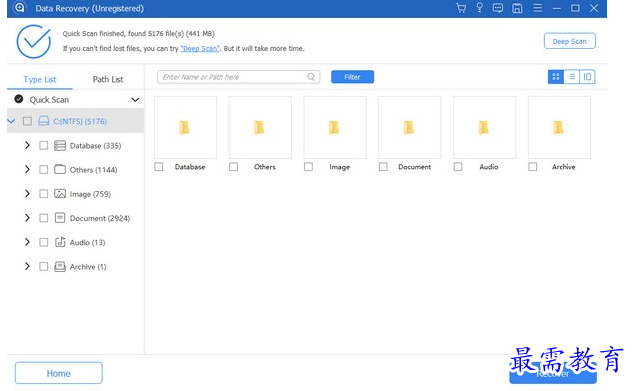Expand the Others (1144) node
The width and height of the screenshot is (632, 391).
click(27, 169)
